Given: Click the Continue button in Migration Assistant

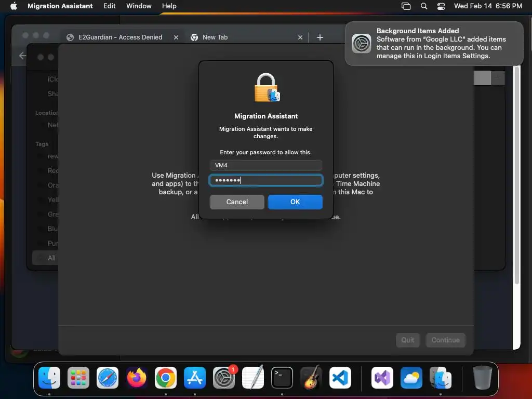Looking at the screenshot, I should tap(445, 340).
